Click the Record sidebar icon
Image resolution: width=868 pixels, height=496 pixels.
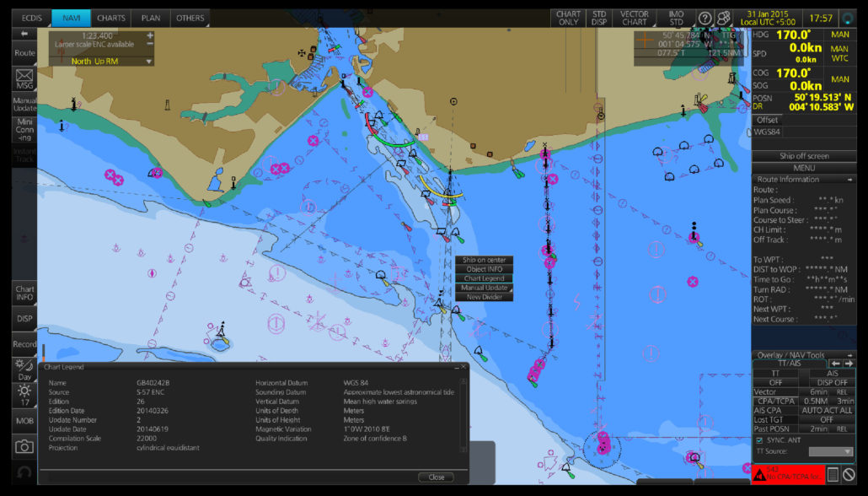(23, 343)
